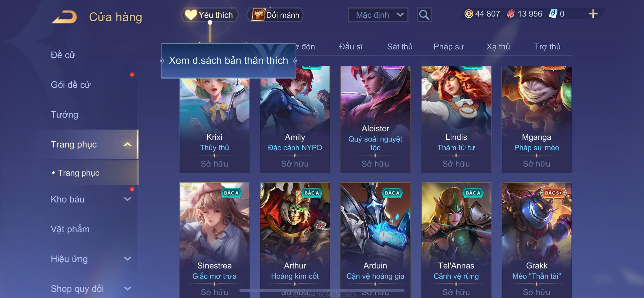
Task: Click the plus icon to add currency
Action: (x=593, y=14)
